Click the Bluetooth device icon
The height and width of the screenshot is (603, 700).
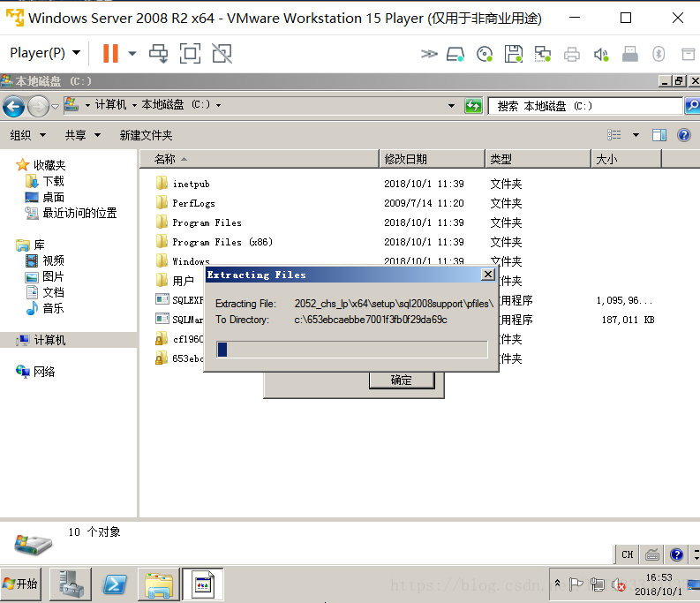[659, 54]
